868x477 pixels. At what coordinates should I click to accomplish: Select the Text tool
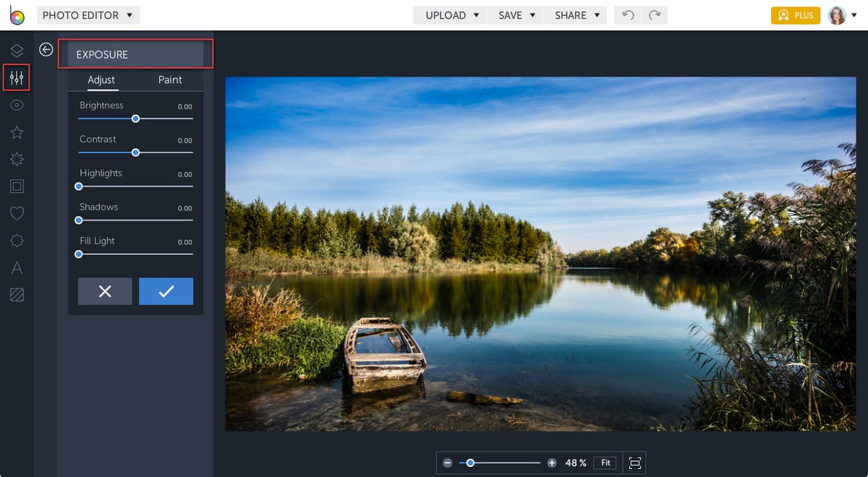[x=17, y=267]
